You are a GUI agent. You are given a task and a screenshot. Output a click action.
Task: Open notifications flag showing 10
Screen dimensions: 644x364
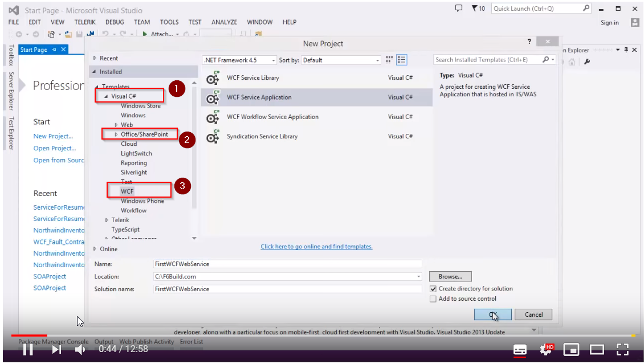point(478,8)
